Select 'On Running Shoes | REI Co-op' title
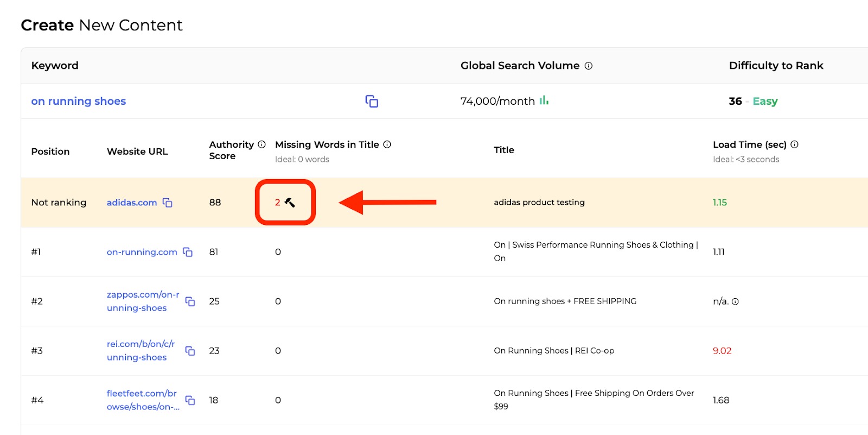Image resolution: width=868 pixels, height=435 pixels. pyautogui.click(x=554, y=351)
